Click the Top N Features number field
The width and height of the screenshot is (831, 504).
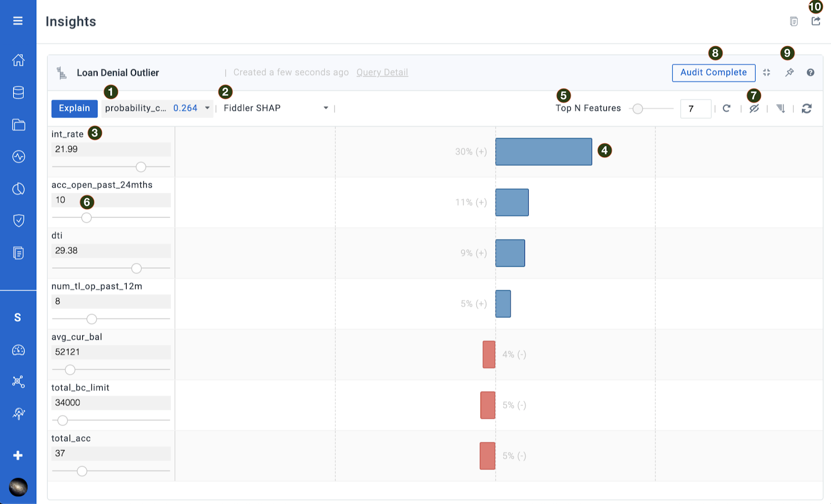695,109
